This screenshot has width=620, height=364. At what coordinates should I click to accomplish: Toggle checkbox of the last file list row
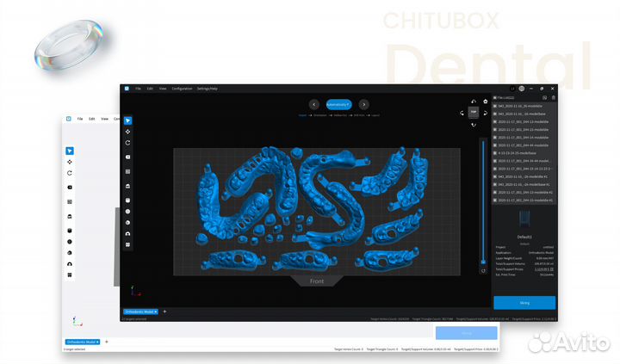(494, 200)
